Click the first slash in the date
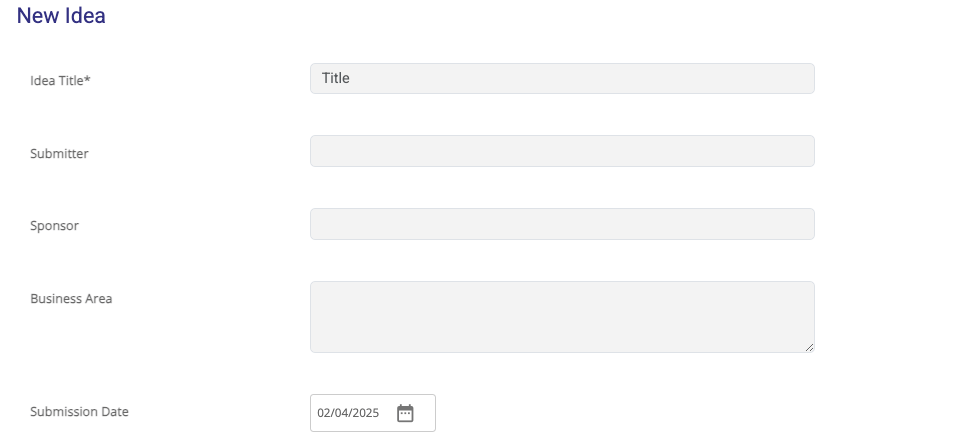The width and height of the screenshot is (955, 444). 332,413
